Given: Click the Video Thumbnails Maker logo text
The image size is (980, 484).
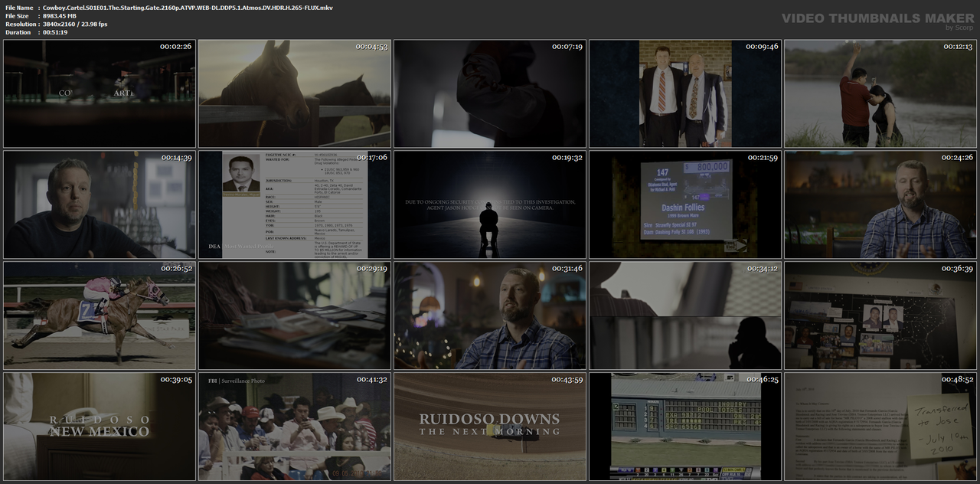Looking at the screenshot, I should click(x=878, y=18).
